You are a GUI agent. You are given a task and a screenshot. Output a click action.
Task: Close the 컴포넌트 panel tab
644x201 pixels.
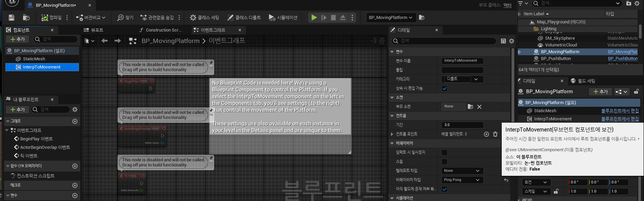point(52,30)
